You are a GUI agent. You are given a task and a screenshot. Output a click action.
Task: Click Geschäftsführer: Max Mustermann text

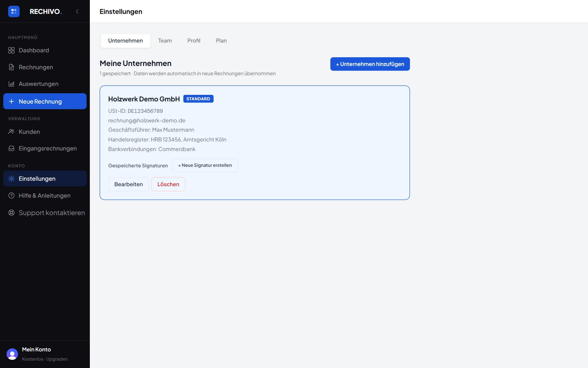pyautogui.click(x=151, y=130)
